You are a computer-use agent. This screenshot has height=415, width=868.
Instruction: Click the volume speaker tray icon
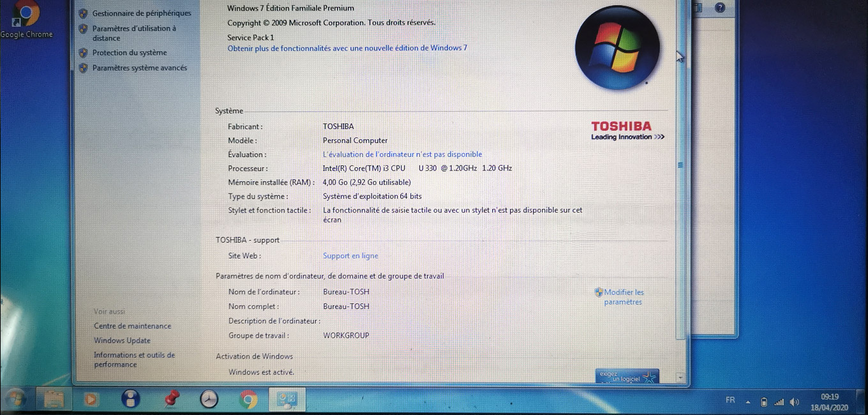pos(794,402)
